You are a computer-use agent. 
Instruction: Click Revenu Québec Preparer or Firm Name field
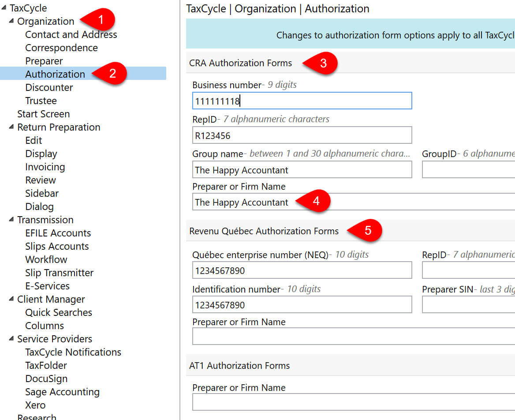354,336
